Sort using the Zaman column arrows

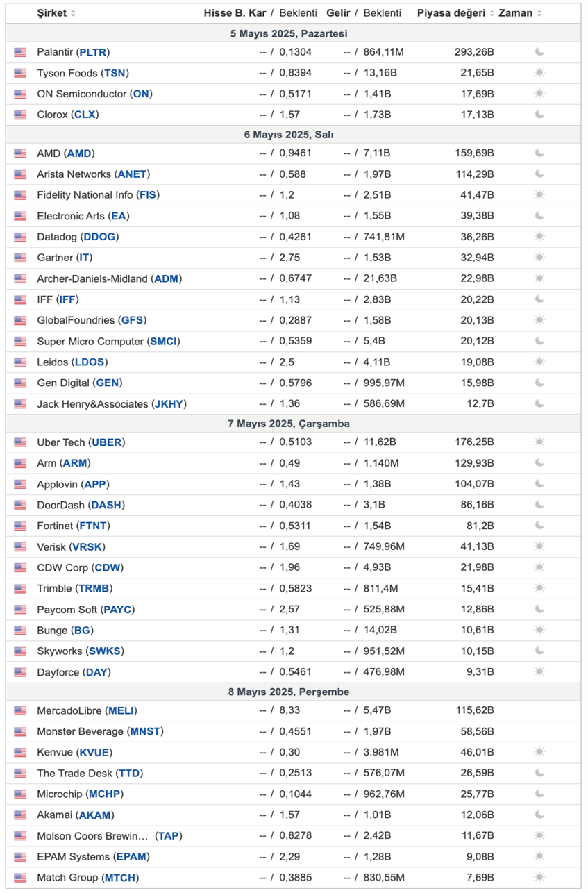[539, 13]
